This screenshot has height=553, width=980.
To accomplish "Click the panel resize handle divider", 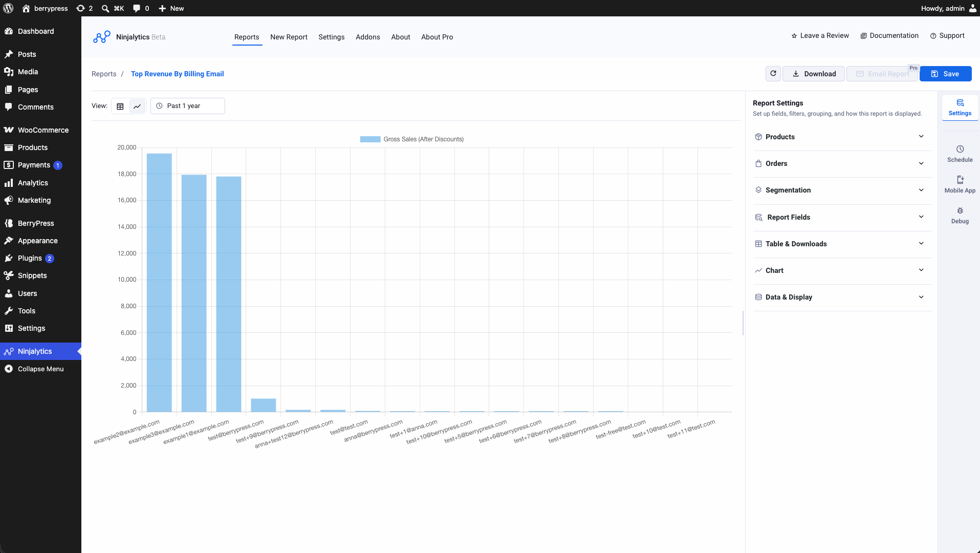I will [743, 323].
